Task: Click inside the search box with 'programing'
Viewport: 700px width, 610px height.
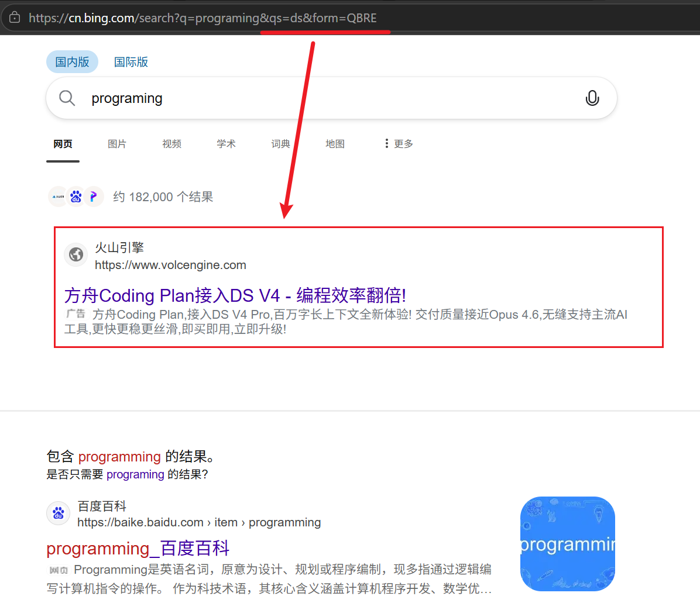Action: (x=331, y=98)
